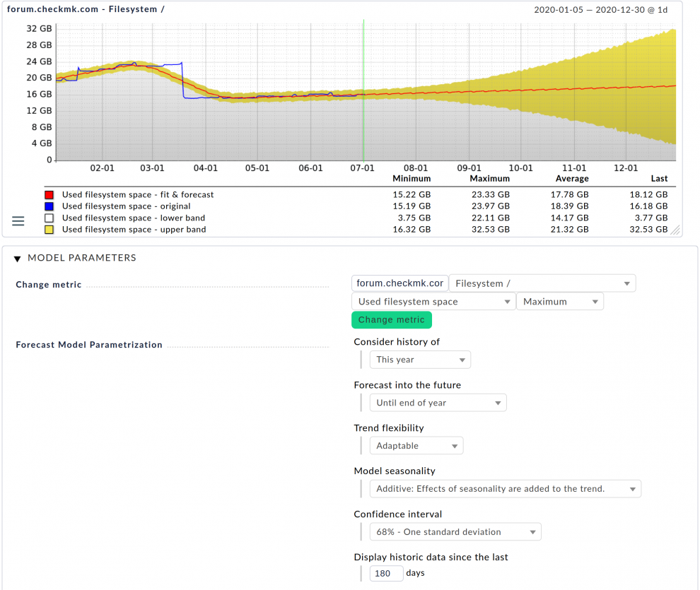The height and width of the screenshot is (590, 700).
Task: Click the 07-01 x-axis date label
Action: pos(362,168)
